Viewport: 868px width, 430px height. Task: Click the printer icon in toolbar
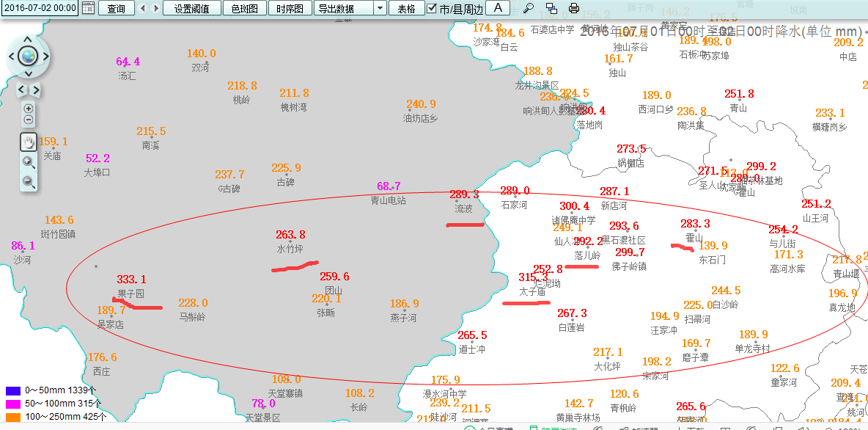pyautogui.click(x=573, y=8)
